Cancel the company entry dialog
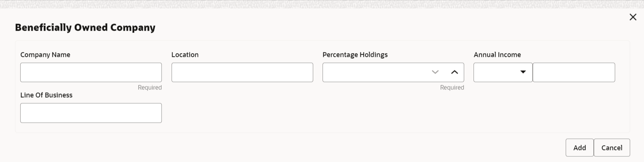Viewport: 644px width, 162px height. [x=611, y=148]
